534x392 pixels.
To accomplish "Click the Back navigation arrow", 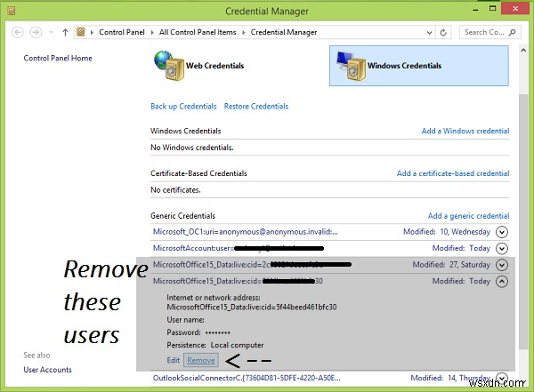I will pos(18,32).
